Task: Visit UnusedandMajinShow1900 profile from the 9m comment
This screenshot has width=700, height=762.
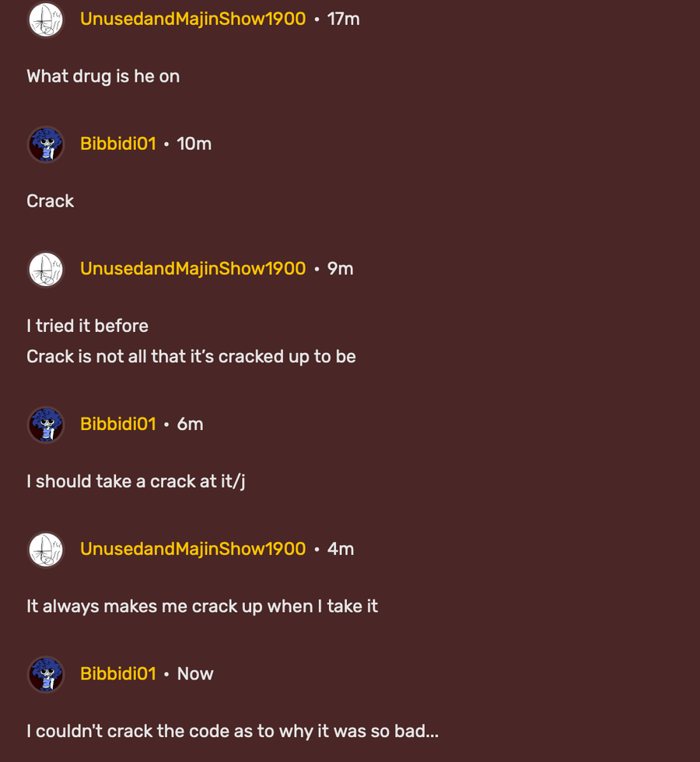Action: coord(193,268)
